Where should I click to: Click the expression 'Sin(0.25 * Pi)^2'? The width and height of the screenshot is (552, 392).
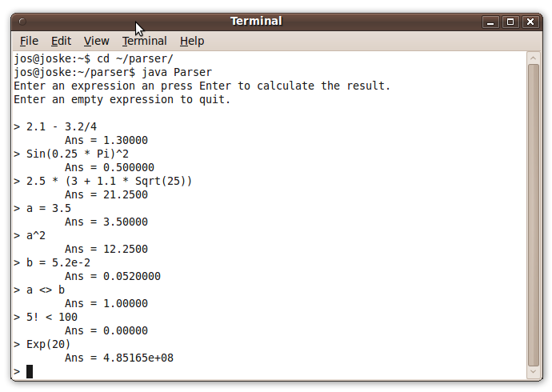[x=78, y=154]
